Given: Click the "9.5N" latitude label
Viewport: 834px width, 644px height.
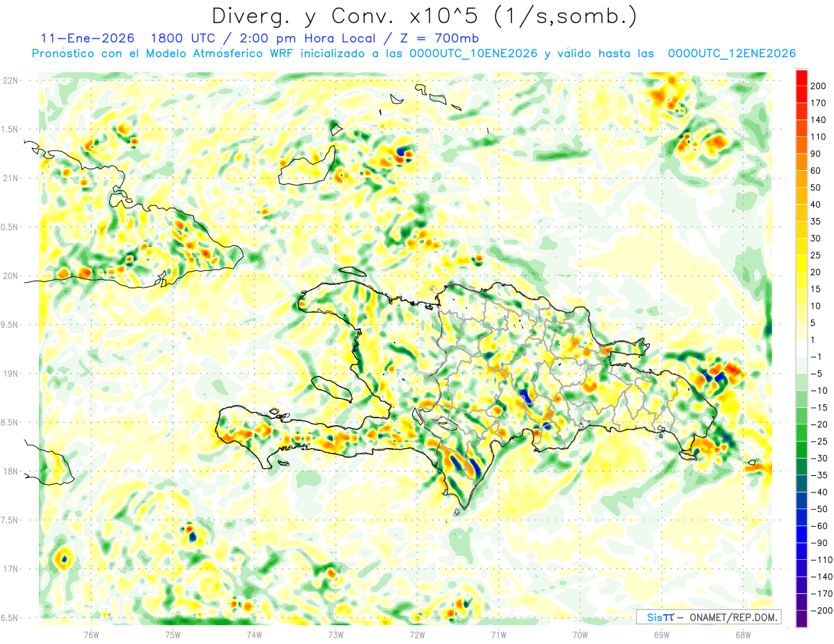Looking at the screenshot, I should pos(10,324).
